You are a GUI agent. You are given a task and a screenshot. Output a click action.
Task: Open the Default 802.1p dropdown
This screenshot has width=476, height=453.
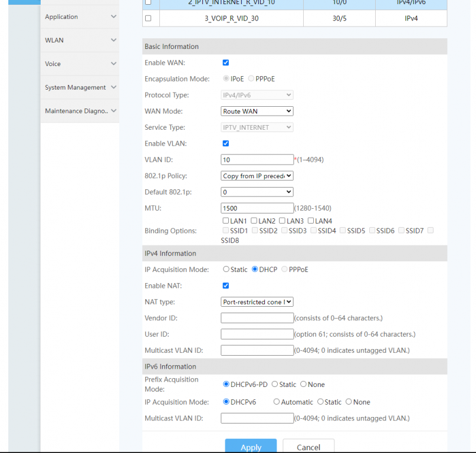click(x=257, y=192)
